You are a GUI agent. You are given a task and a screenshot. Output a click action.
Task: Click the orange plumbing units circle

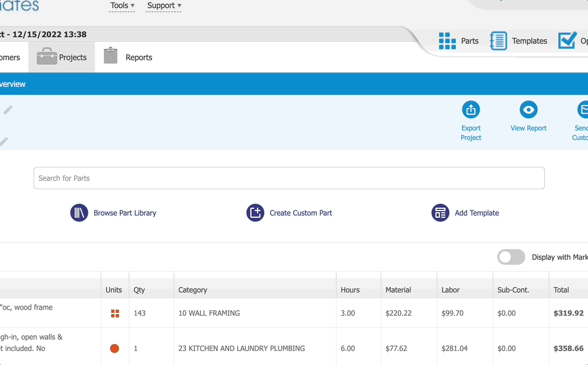tap(114, 349)
